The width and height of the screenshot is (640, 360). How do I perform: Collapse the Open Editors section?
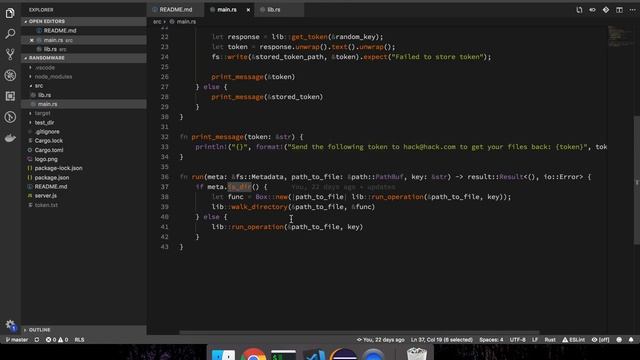tap(84, 21)
